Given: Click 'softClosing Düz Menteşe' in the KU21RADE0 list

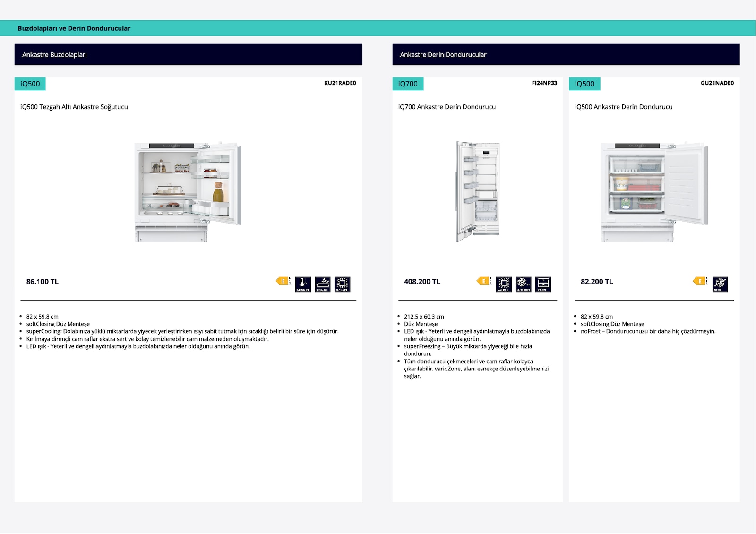Looking at the screenshot, I should (x=58, y=324).
